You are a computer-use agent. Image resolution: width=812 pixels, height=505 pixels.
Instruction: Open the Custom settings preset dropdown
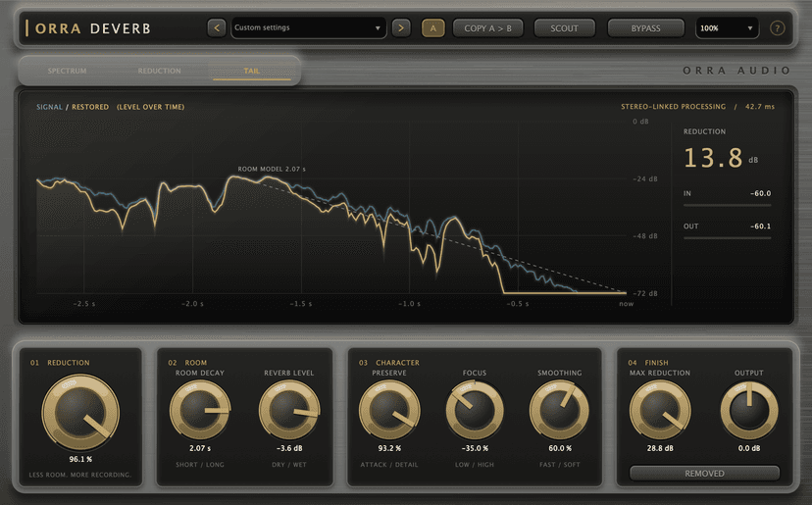pos(308,28)
